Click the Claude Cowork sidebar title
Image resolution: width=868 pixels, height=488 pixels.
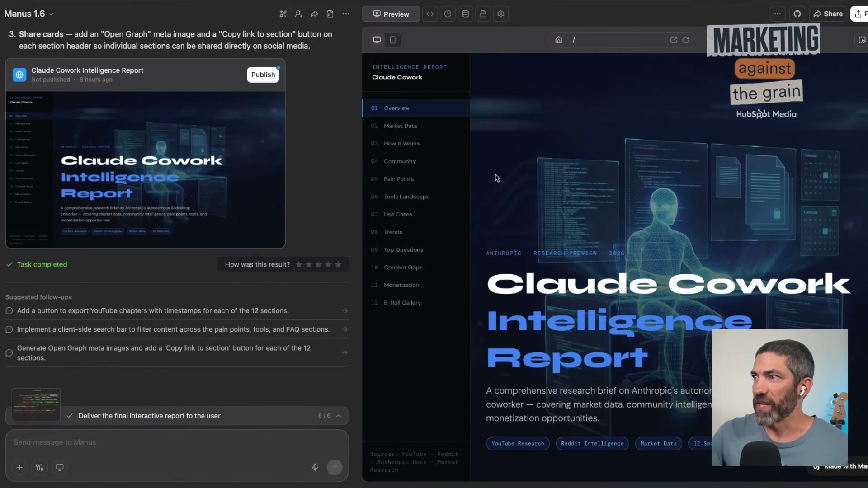pos(397,77)
